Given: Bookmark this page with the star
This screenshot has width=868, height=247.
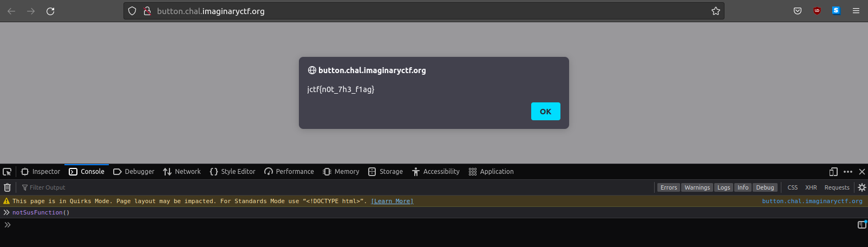Looking at the screenshot, I should click(715, 11).
